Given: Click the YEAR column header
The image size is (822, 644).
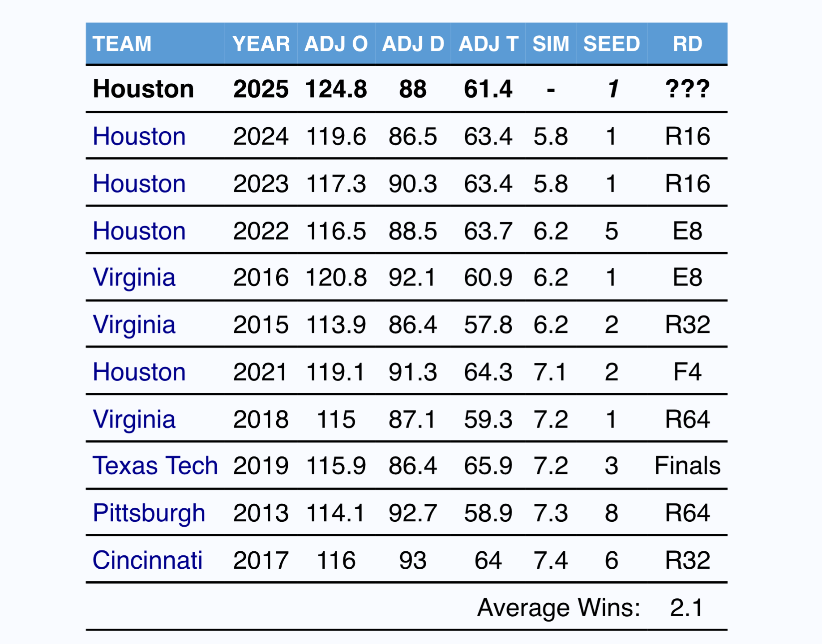Looking at the screenshot, I should coord(261,44).
